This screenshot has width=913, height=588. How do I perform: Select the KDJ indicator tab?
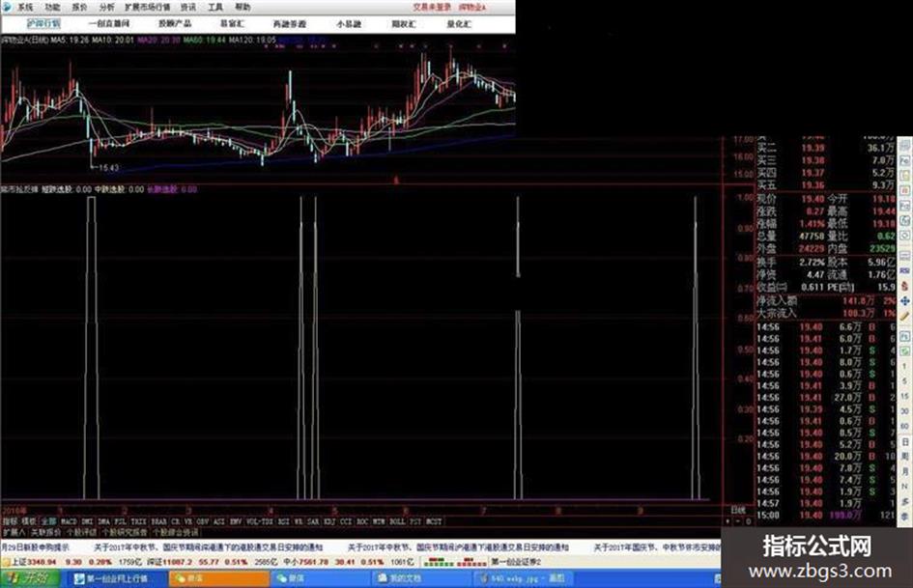329,521
